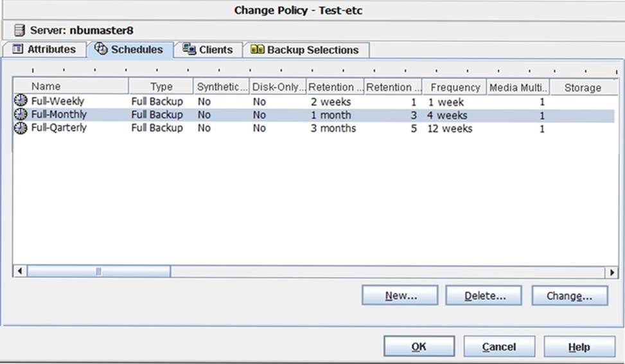Click Disk-Only 'No' in Full-Qarterly row

[259, 128]
